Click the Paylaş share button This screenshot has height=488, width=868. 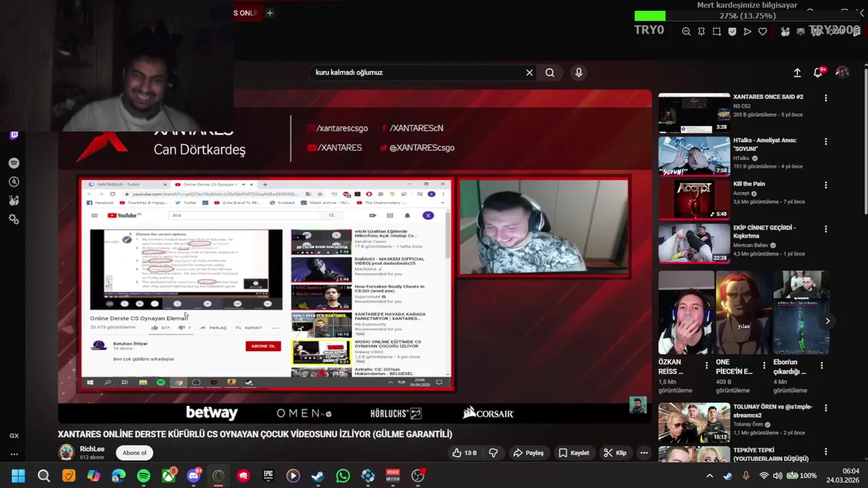[x=528, y=453]
